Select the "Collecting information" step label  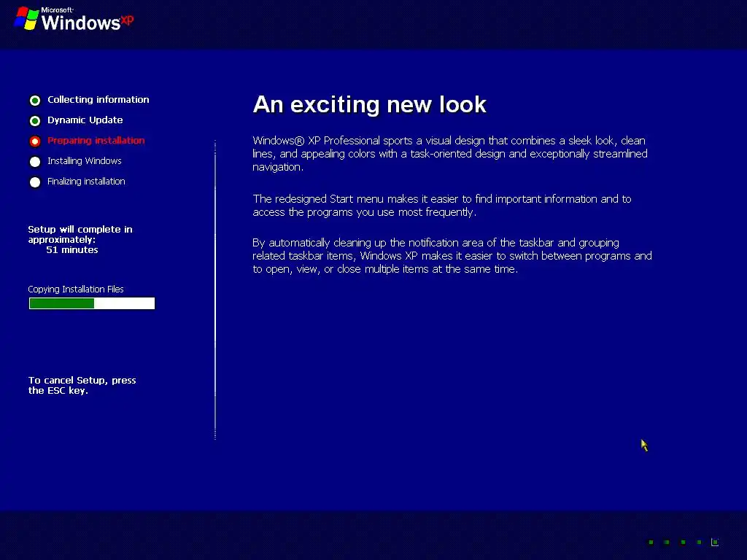98,99
